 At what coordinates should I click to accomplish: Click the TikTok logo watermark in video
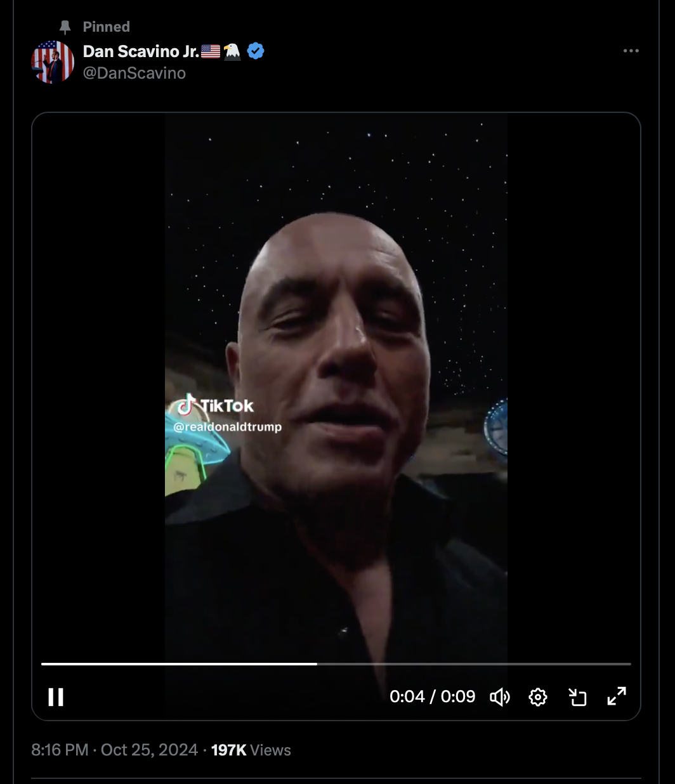tap(215, 405)
